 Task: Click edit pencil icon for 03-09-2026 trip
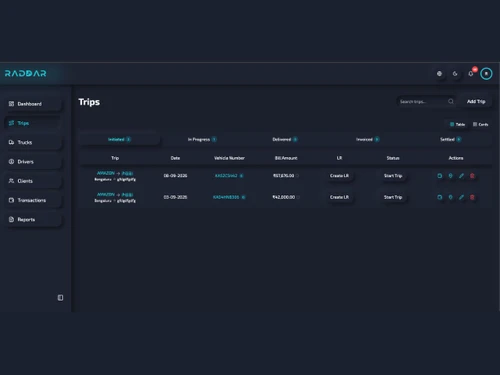[x=461, y=197]
